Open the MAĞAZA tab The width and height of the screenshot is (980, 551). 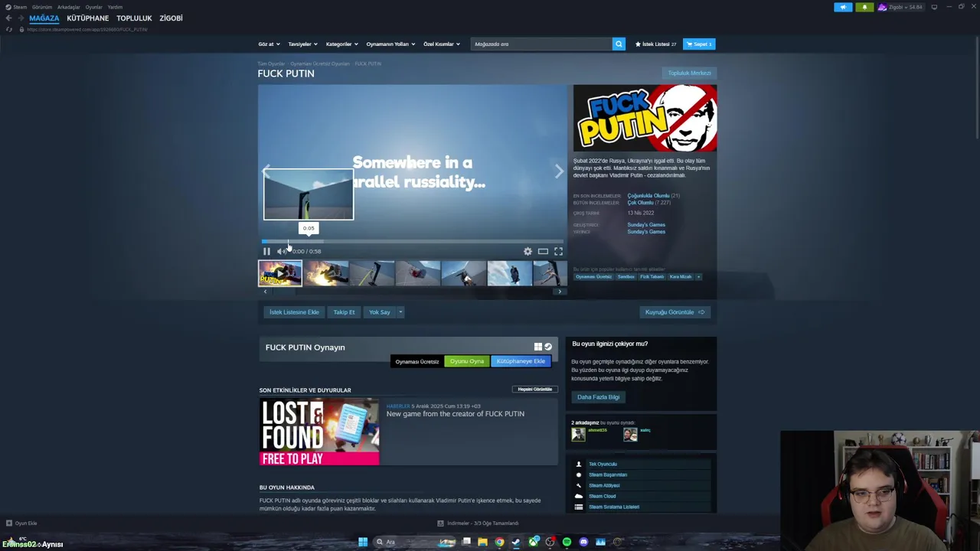click(44, 18)
